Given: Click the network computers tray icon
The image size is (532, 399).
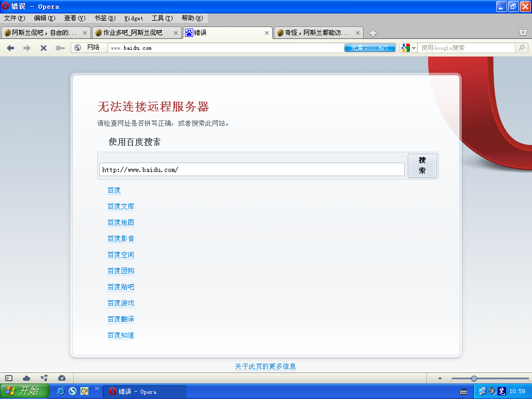Looking at the screenshot, I should (482, 391).
